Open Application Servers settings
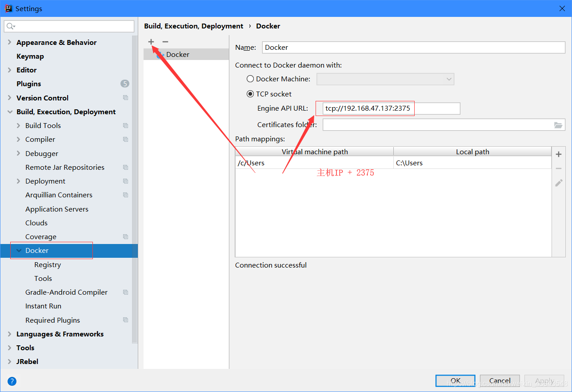Screen dimensions: 572x392 tap(57, 209)
